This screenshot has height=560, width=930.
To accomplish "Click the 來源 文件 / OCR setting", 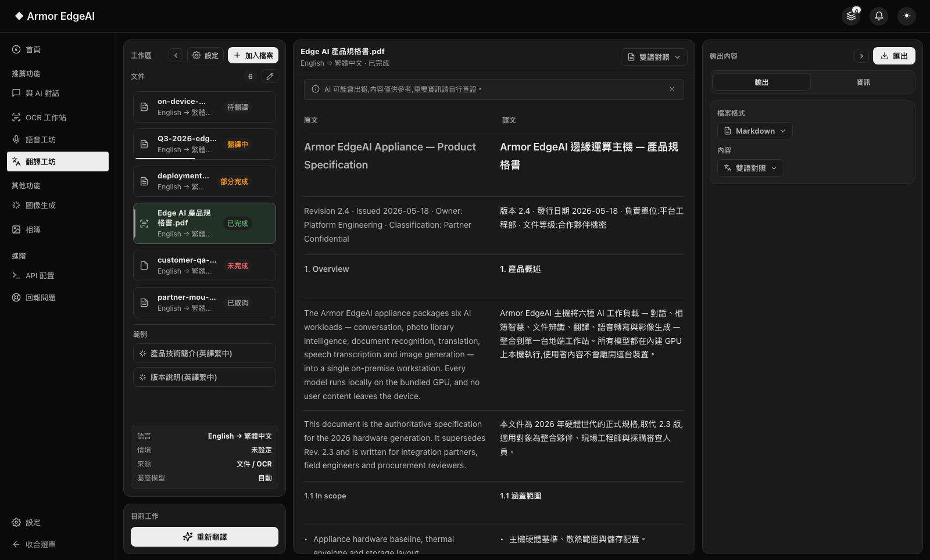I will click(x=205, y=464).
